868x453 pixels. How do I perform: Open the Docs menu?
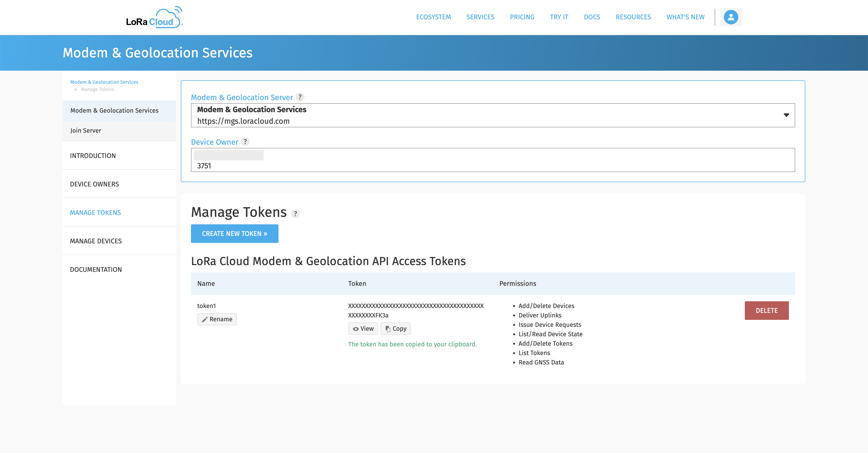click(x=592, y=17)
